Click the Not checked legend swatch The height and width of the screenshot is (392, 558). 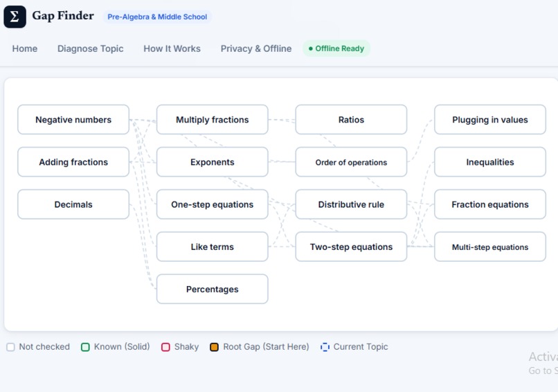(x=10, y=347)
